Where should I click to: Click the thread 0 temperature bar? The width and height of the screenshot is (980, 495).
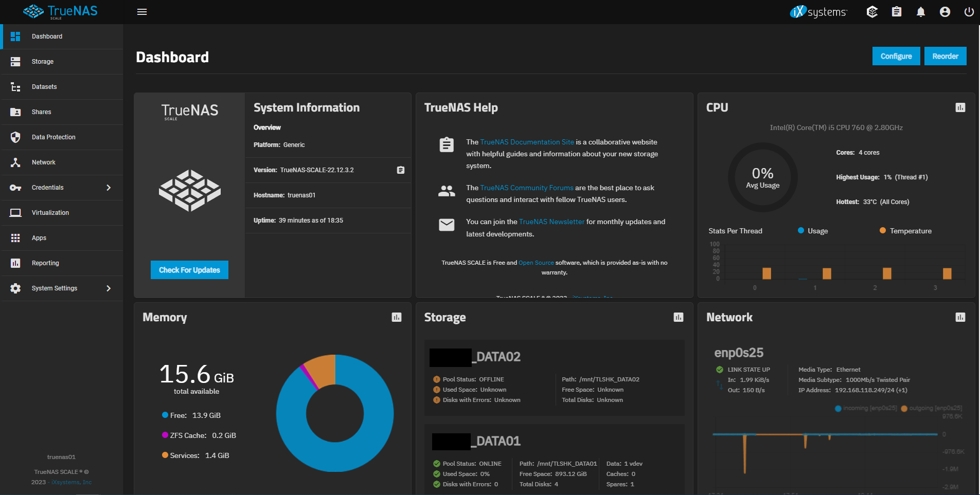(767, 273)
